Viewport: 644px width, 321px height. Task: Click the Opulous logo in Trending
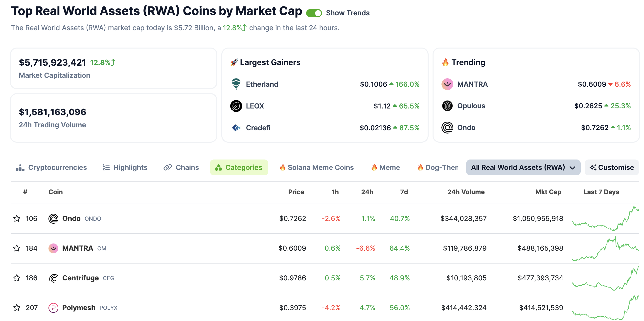point(447,106)
